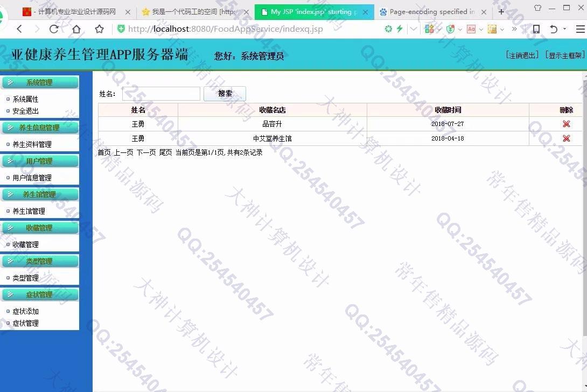
Task: Click the lightning bolt speed mode icon
Action: point(400,29)
